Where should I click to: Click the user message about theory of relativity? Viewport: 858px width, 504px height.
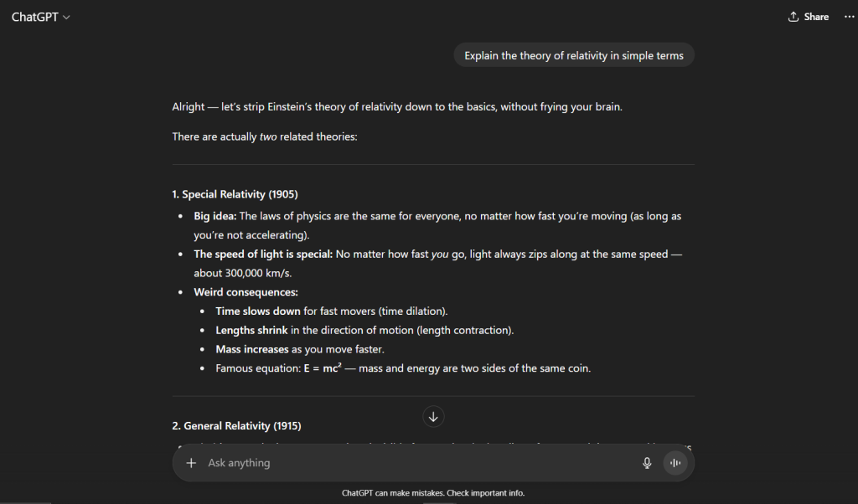pyautogui.click(x=573, y=56)
